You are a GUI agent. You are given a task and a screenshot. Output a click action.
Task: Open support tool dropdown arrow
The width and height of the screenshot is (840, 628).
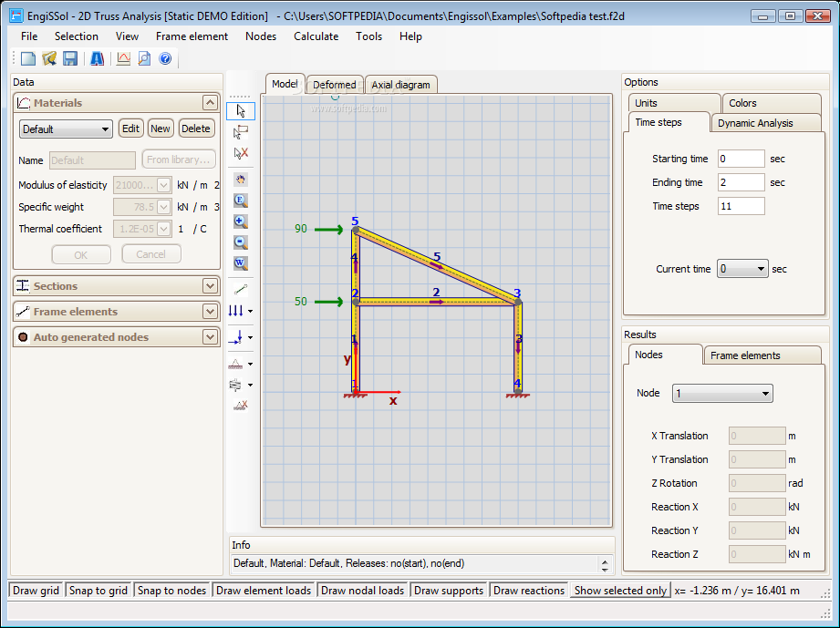pyautogui.click(x=250, y=364)
